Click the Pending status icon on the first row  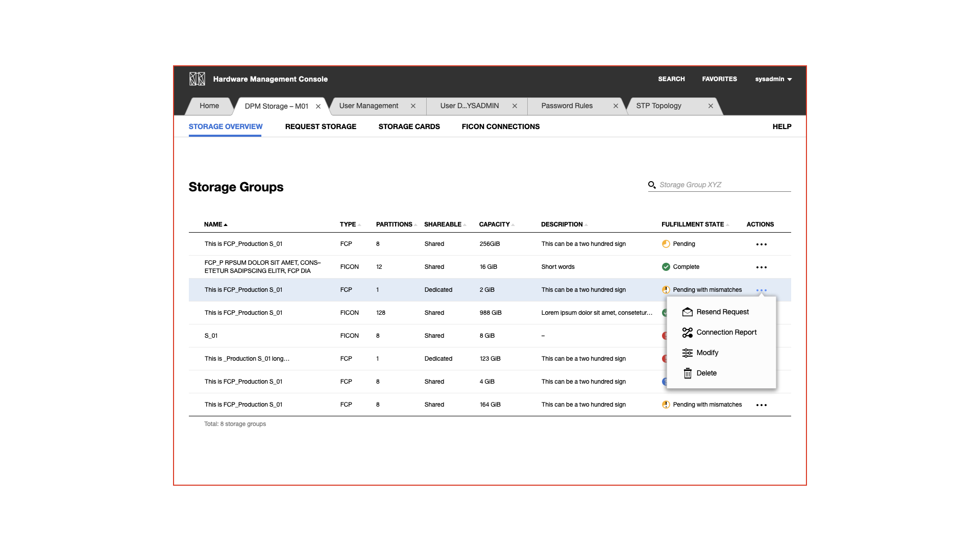click(666, 244)
